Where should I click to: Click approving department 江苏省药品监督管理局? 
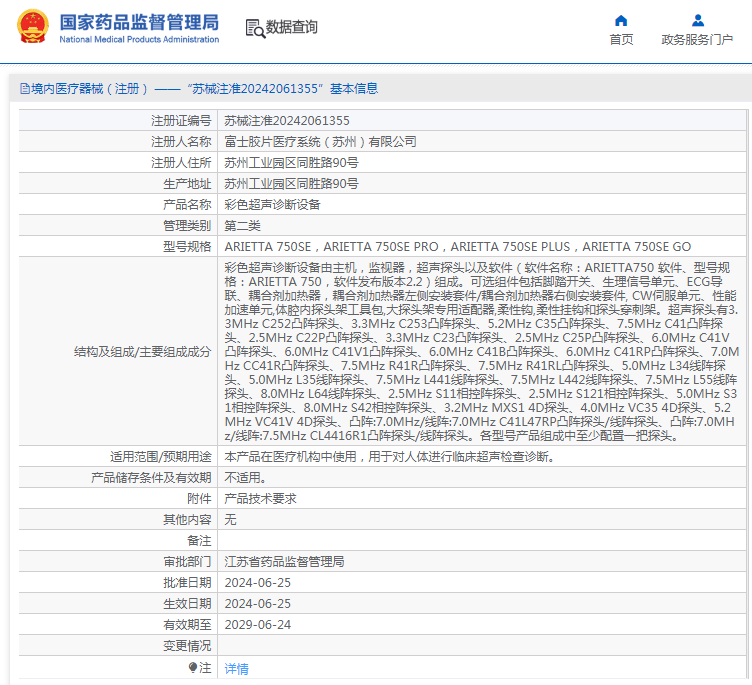pyautogui.click(x=284, y=561)
